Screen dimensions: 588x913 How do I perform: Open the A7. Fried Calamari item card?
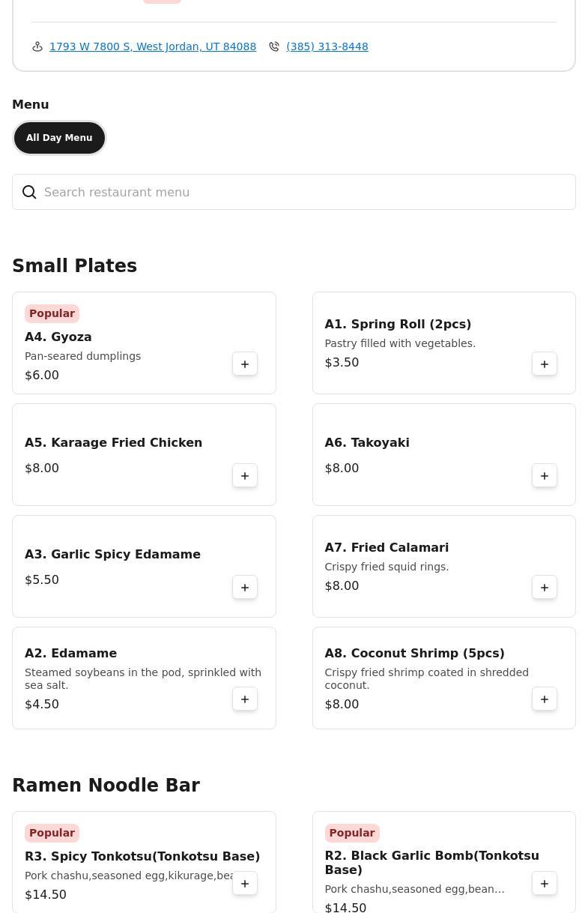pos(419,567)
